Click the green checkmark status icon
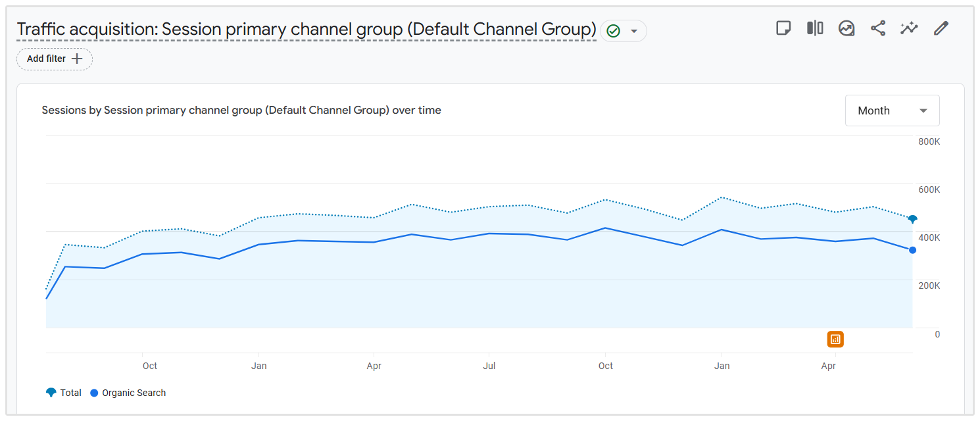The image size is (980, 421). (x=614, y=31)
